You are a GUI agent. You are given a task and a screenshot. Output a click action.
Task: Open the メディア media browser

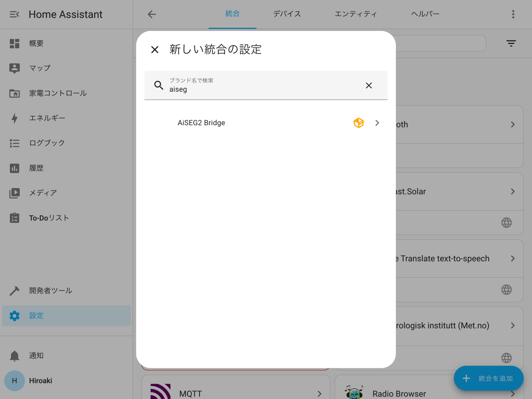(66, 193)
